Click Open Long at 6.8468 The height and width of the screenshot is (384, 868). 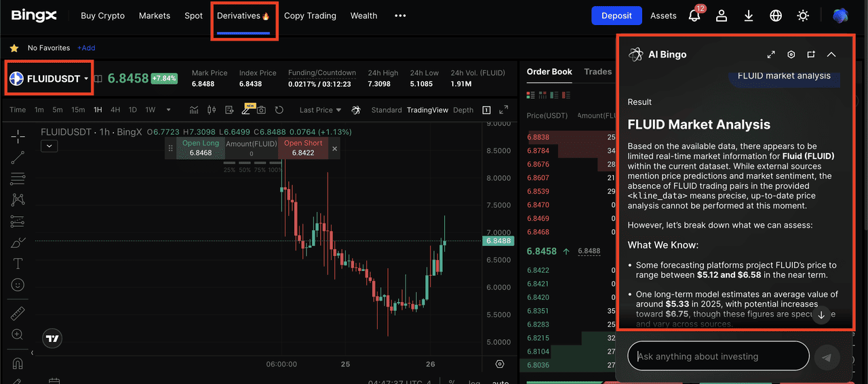(x=200, y=148)
